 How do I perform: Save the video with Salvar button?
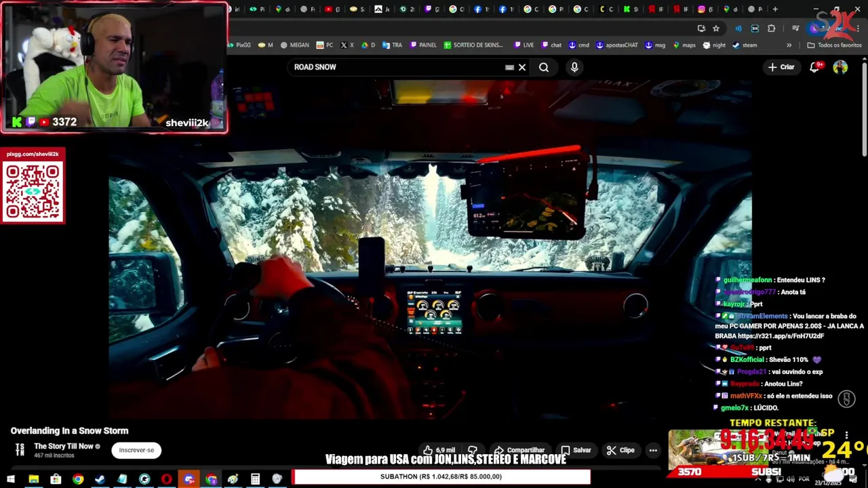pos(576,450)
